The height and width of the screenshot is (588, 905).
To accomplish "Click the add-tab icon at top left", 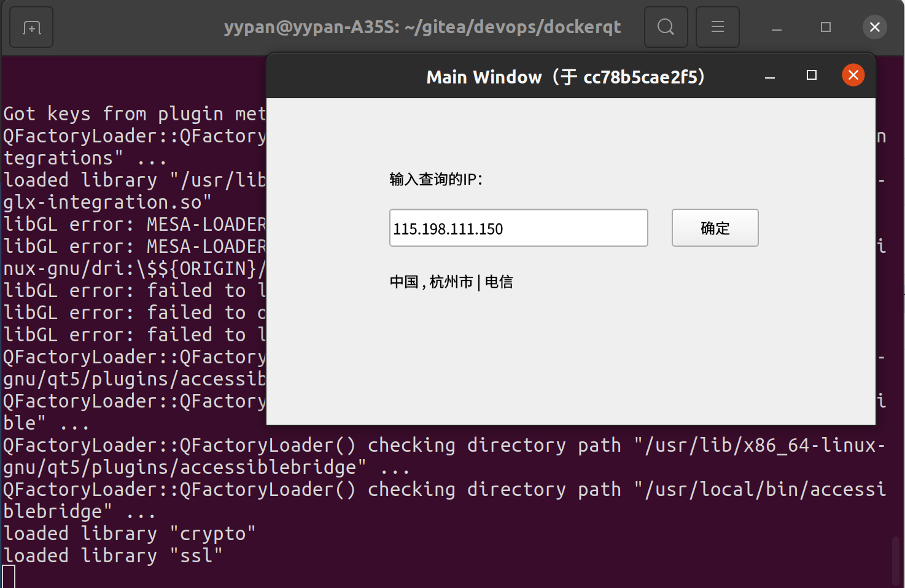I will pyautogui.click(x=31, y=26).
